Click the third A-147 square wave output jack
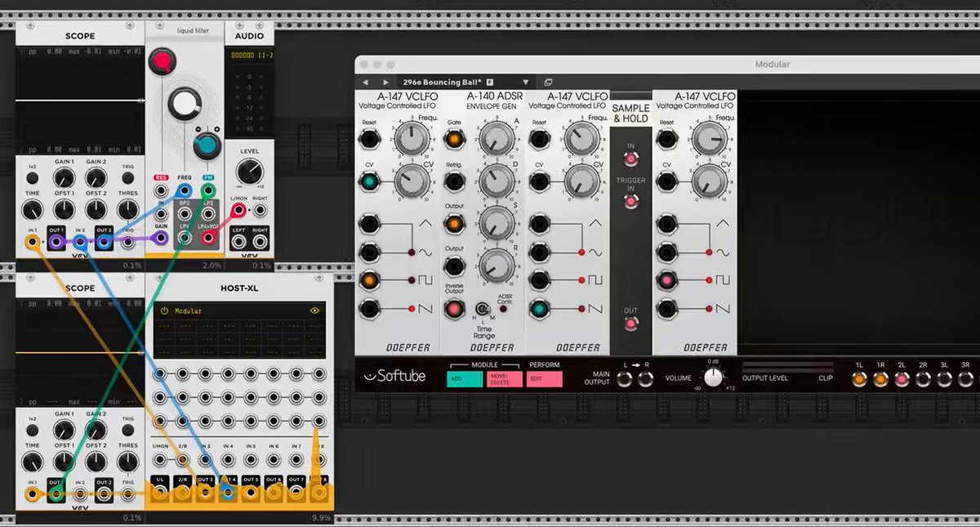Image resolution: width=980 pixels, height=527 pixels. [x=668, y=280]
